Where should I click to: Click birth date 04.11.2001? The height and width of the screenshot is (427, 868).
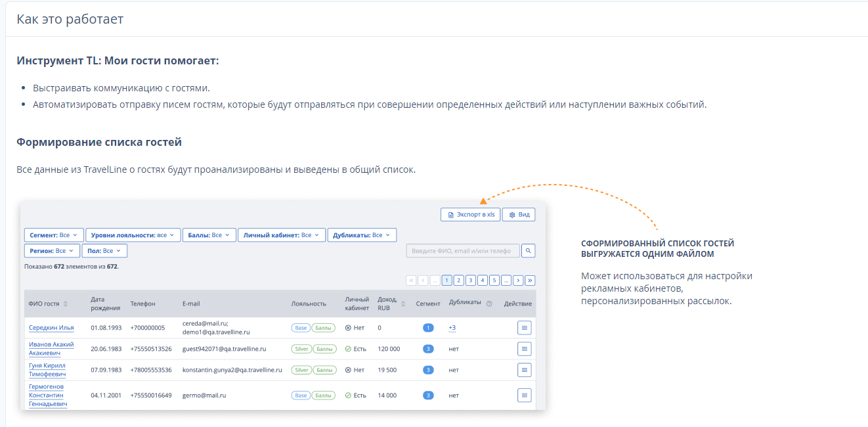pyautogui.click(x=106, y=395)
